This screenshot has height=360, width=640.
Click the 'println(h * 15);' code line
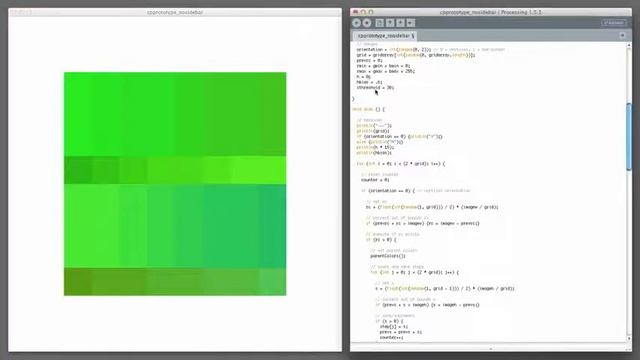(x=375, y=147)
